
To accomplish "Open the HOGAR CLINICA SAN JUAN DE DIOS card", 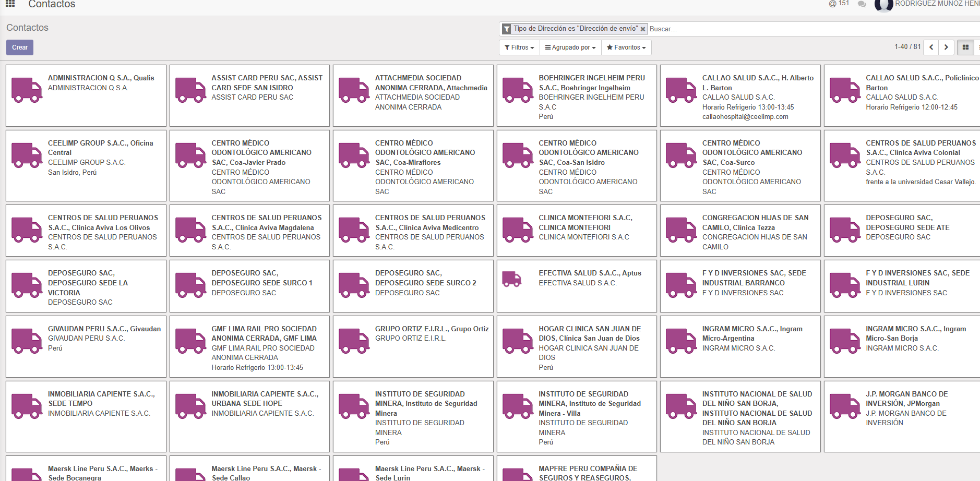I will 577,346.
